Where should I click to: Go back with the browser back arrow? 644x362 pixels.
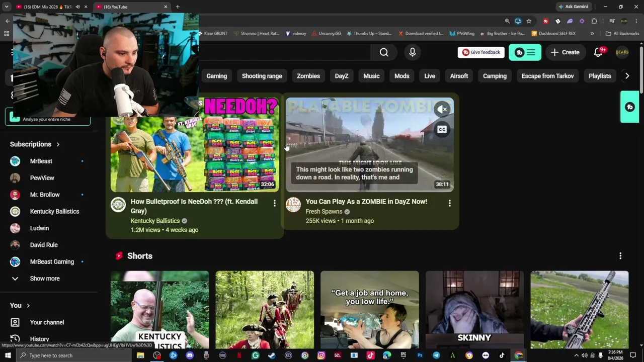(x=7, y=21)
